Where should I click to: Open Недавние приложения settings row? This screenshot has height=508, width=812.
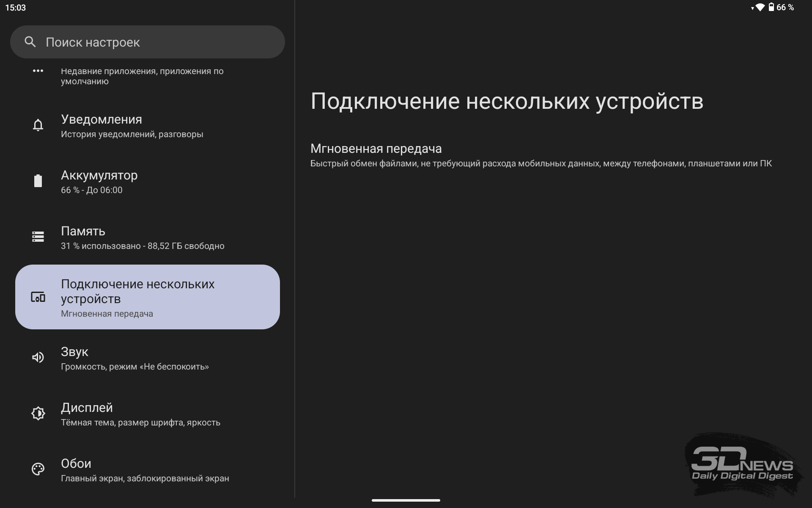(147, 76)
